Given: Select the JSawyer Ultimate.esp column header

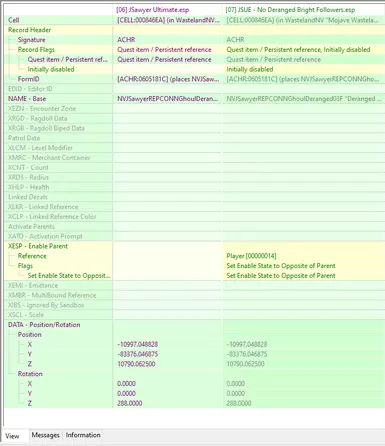Looking at the screenshot, I should tap(153, 10).
